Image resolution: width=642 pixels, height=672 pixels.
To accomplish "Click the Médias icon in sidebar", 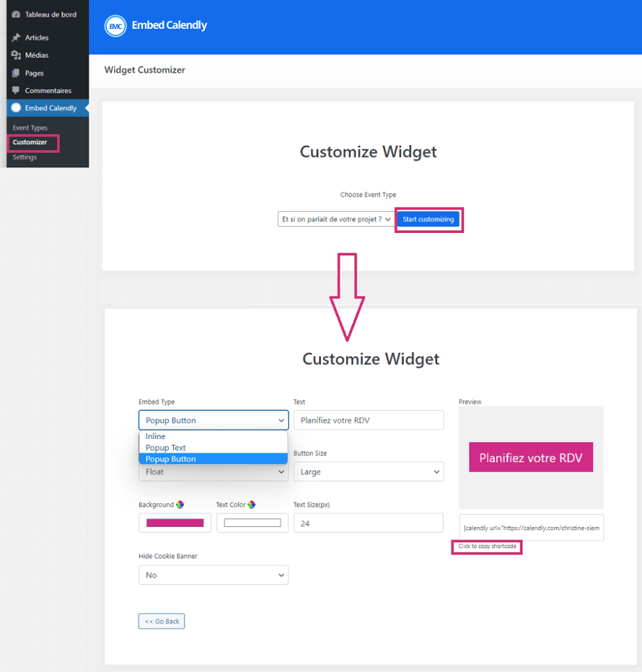I will (16, 55).
